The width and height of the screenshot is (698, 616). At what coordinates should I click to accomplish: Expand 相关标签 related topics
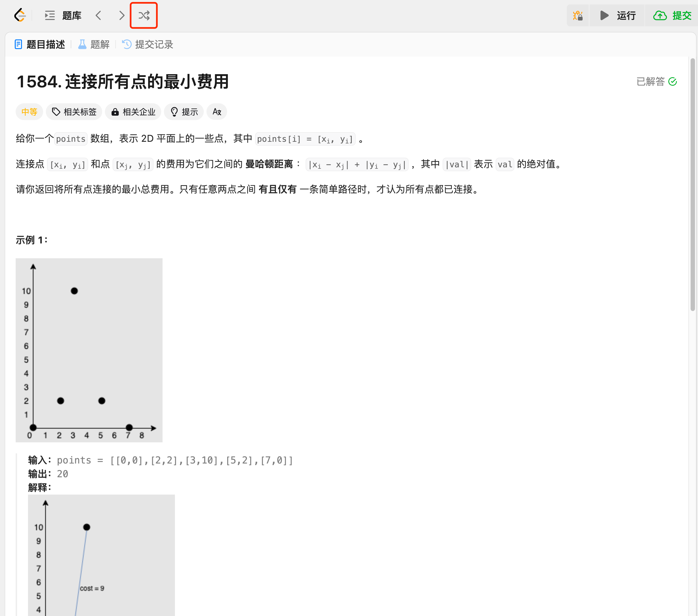coord(74,112)
